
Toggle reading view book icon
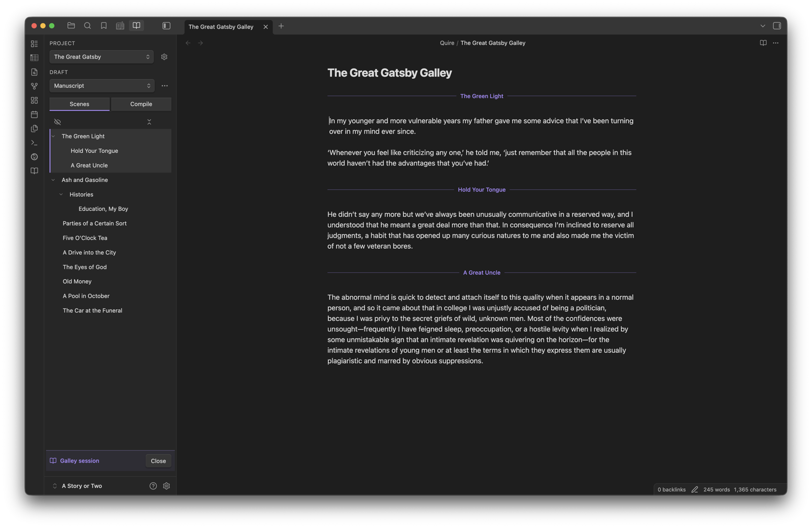click(x=763, y=43)
